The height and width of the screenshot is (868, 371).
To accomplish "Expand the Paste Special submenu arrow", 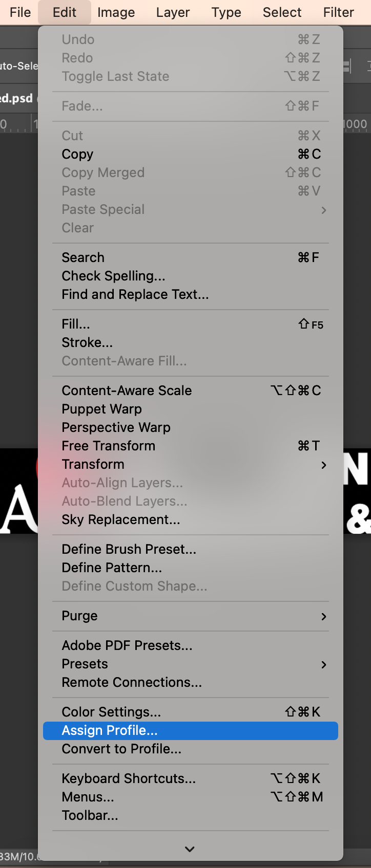I will (x=323, y=210).
